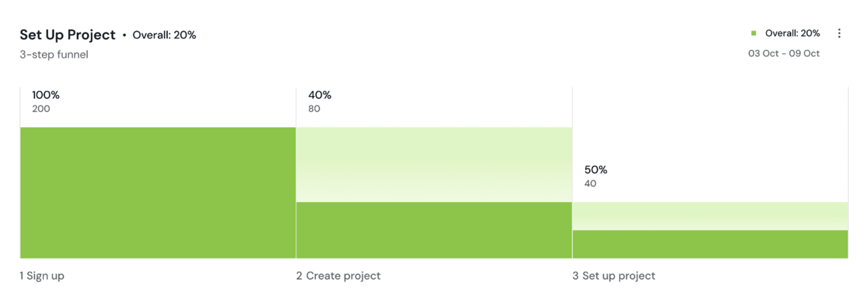
Task: Click the 2 Create project step label
Action: tap(338, 276)
